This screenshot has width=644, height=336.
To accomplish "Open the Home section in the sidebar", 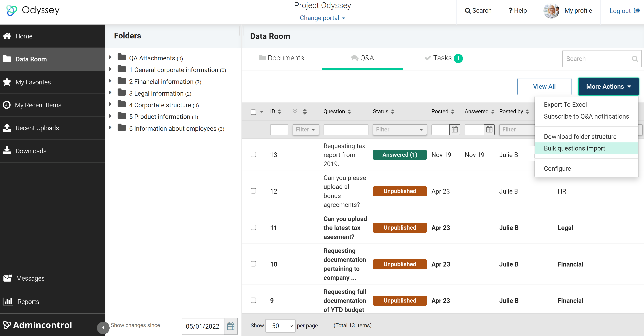I will (x=24, y=36).
